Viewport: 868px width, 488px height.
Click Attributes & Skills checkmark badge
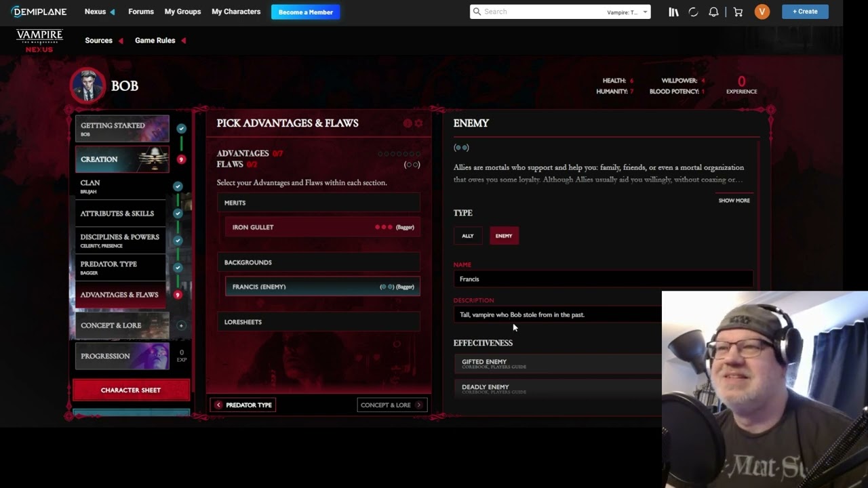click(x=178, y=213)
